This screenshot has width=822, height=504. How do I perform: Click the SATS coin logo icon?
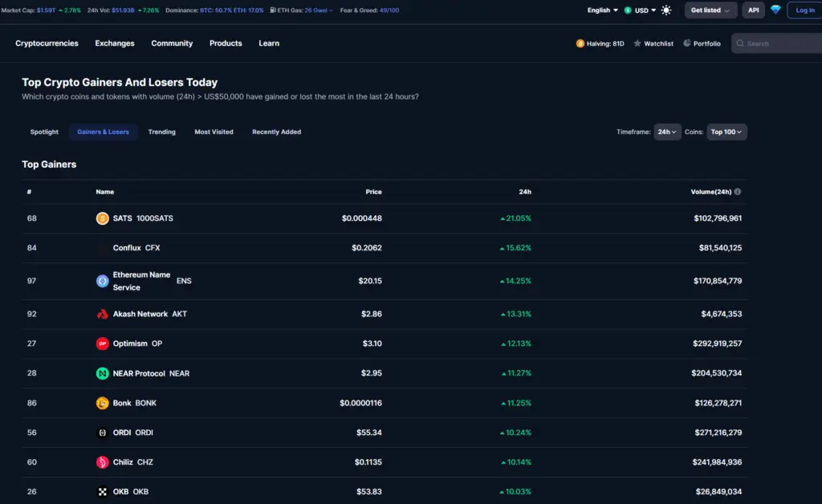point(102,218)
